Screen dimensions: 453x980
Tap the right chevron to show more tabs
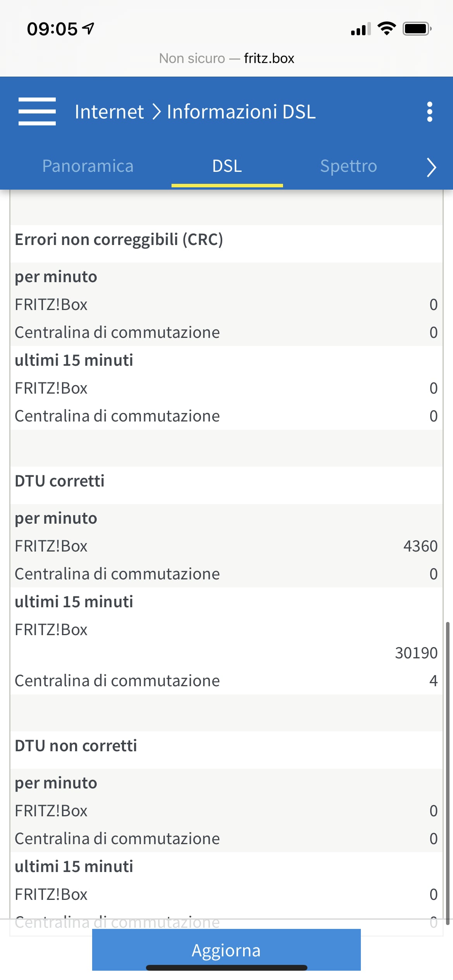[x=431, y=167]
